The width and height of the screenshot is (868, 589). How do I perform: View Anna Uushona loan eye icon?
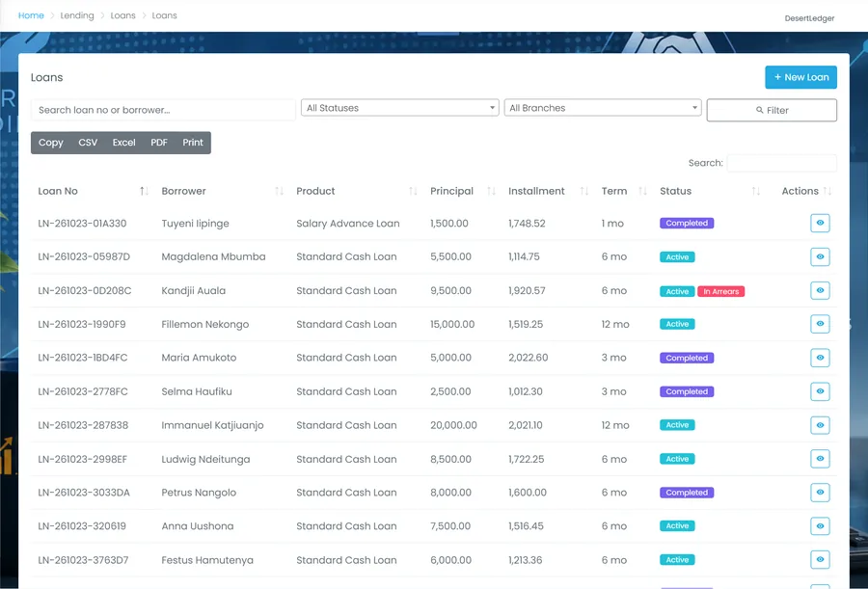[x=820, y=526]
